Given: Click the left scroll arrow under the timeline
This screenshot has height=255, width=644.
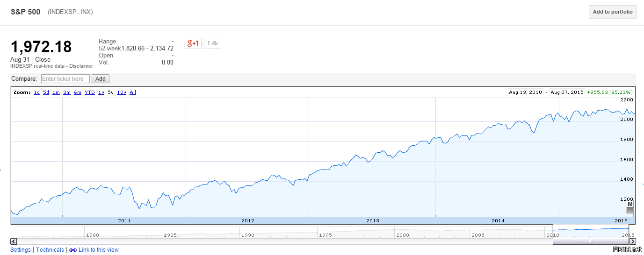Looking at the screenshot, I should tap(14, 241).
